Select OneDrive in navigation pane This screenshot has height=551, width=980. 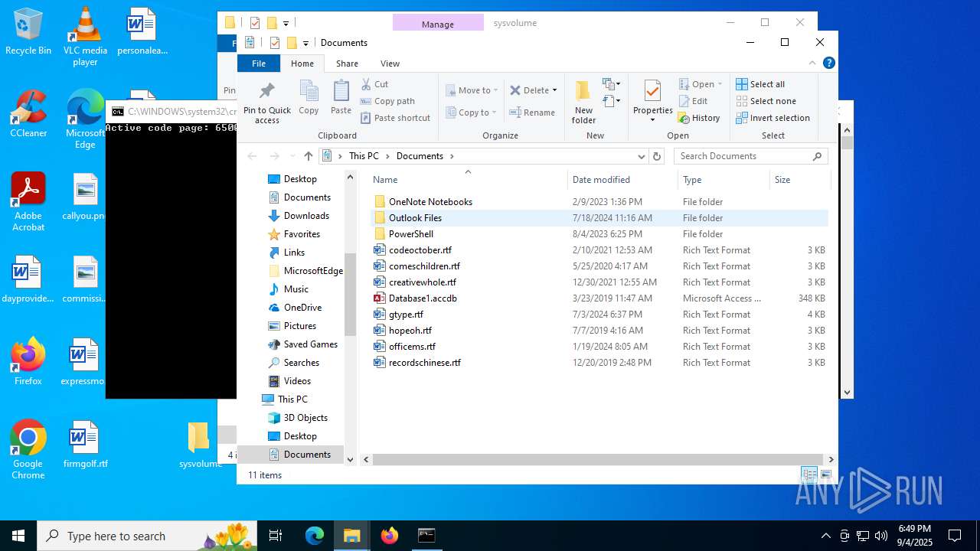pos(302,308)
